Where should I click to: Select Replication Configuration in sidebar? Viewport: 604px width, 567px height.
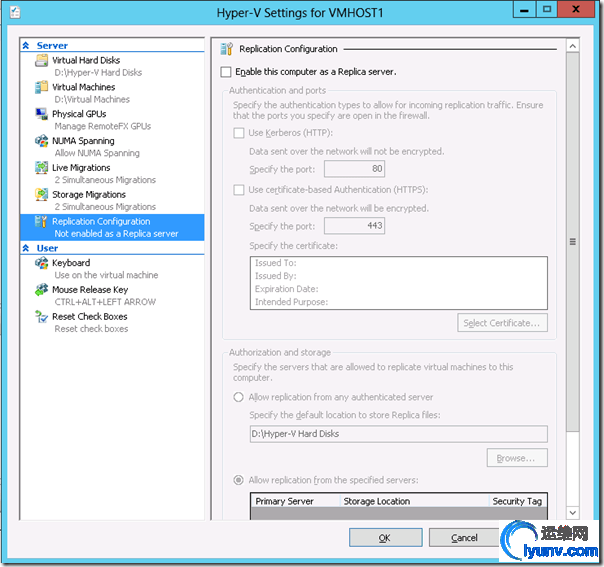pos(112,228)
